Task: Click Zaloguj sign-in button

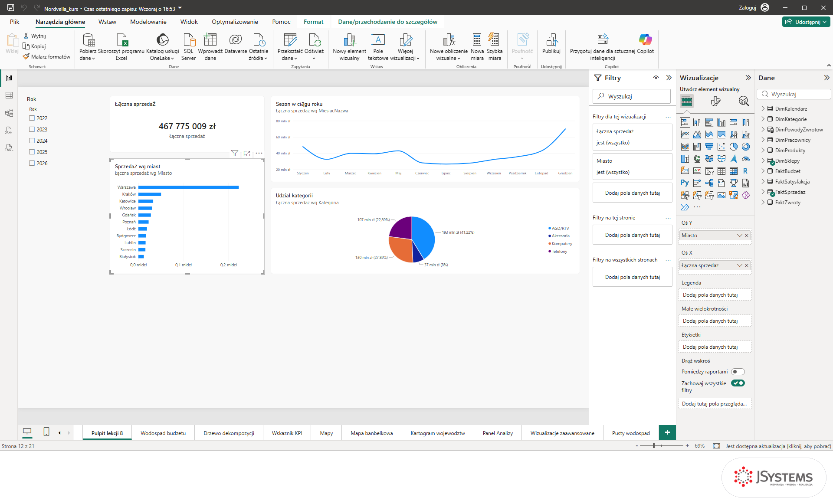Action: [754, 7]
